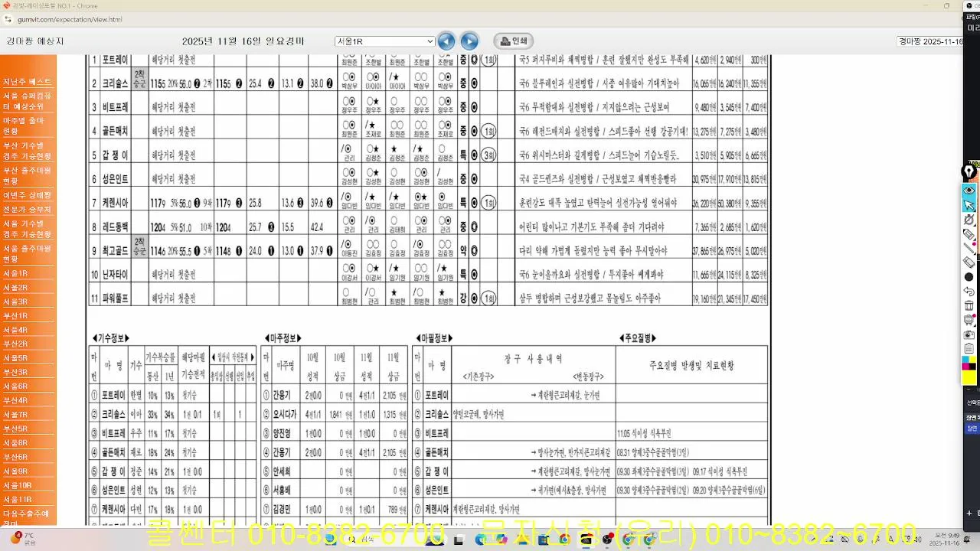Open the CMYK color palette swatch
The image size is (980, 551).
pyautogui.click(x=969, y=363)
